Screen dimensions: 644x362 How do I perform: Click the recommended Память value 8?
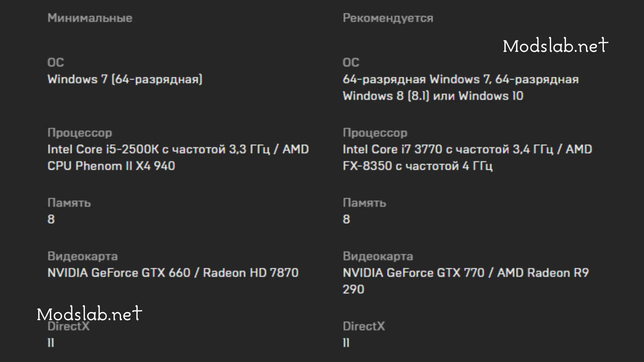click(x=347, y=219)
